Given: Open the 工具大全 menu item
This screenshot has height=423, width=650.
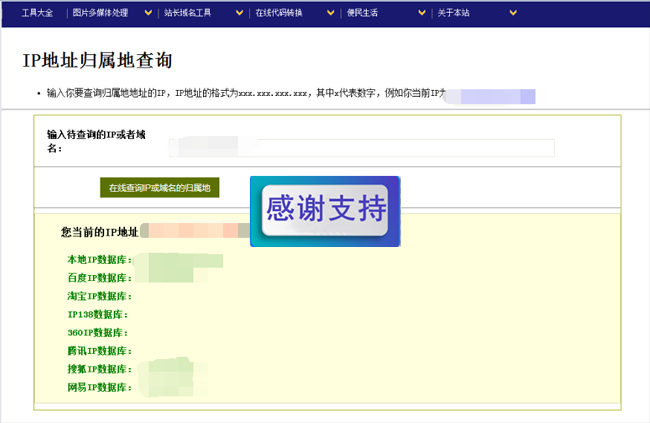Looking at the screenshot, I should click(37, 13).
